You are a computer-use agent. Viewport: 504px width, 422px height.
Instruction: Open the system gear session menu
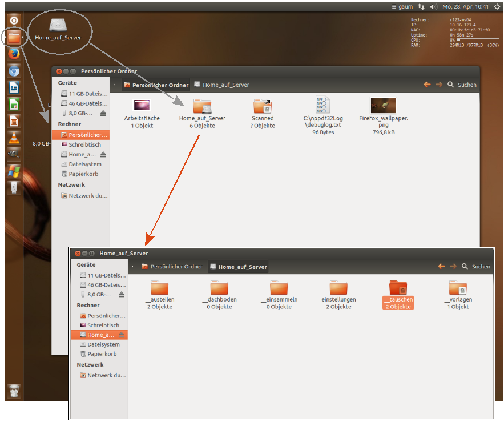[x=497, y=7]
